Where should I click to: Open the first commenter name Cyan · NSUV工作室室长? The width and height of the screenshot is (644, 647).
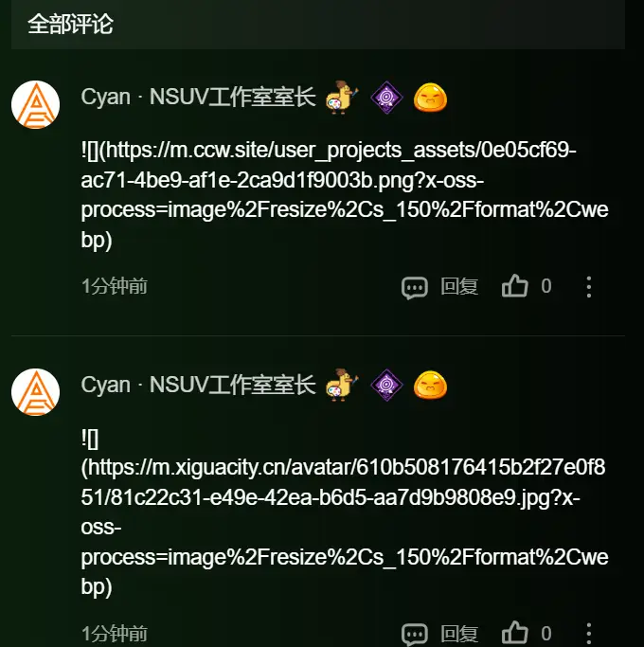coord(199,98)
